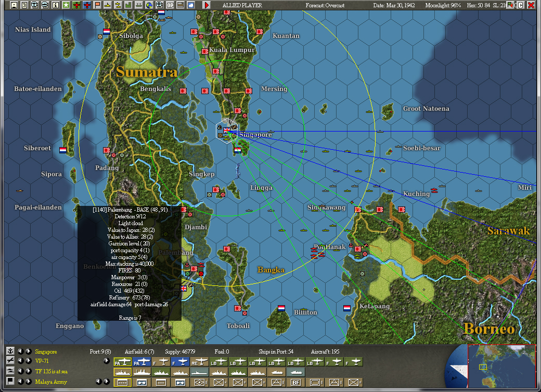
Task: Open the info 'i' icon in the top toolbar
Action: point(56,5)
